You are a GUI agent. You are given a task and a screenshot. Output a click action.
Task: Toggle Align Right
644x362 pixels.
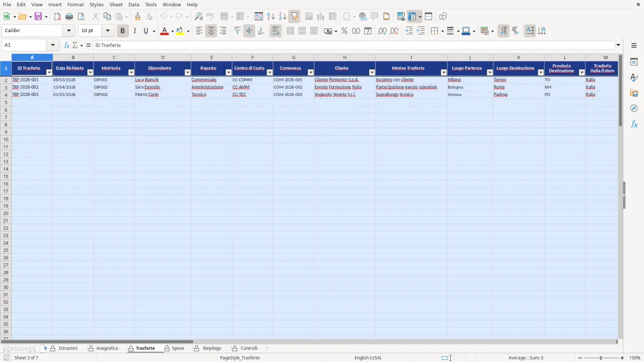[223, 31]
